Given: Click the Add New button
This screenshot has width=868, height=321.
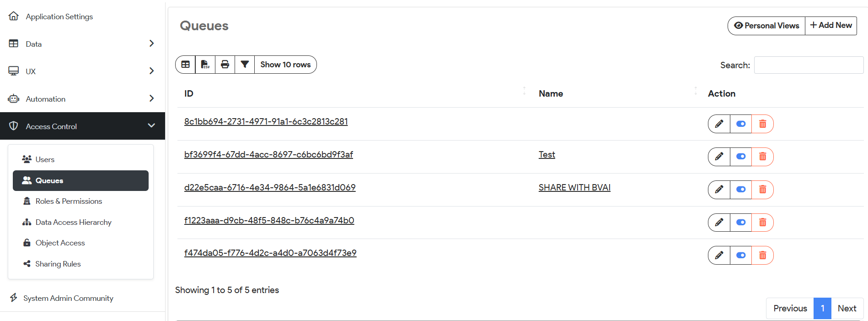Looking at the screenshot, I should pyautogui.click(x=831, y=26).
